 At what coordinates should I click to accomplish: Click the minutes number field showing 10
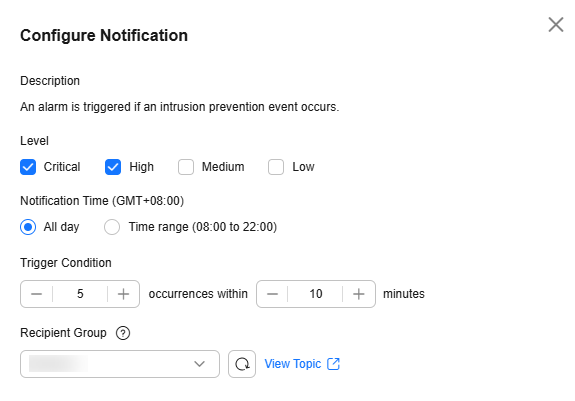tap(316, 294)
